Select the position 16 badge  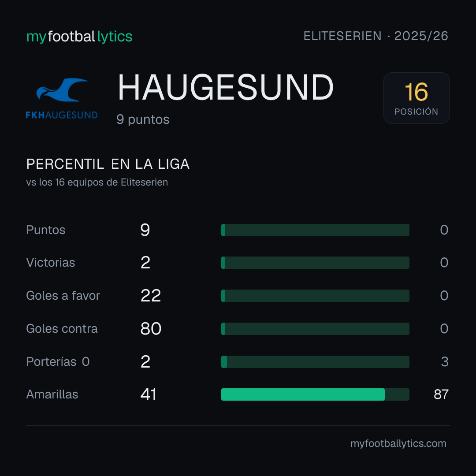(416, 98)
